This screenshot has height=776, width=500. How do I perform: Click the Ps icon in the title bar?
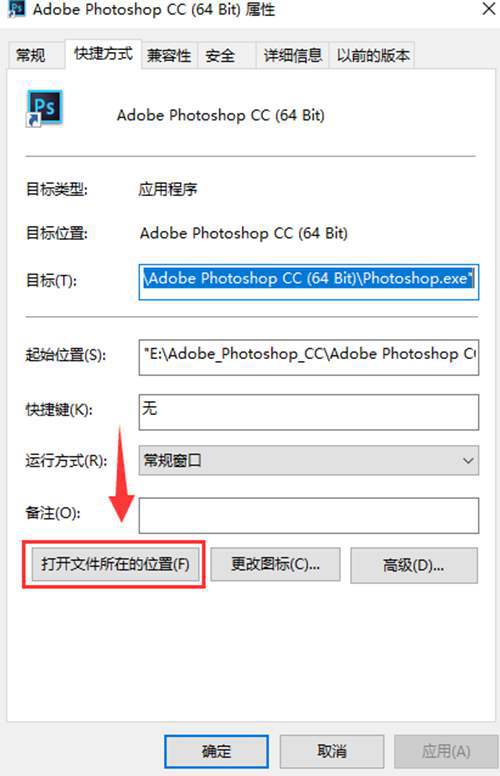click(17, 8)
